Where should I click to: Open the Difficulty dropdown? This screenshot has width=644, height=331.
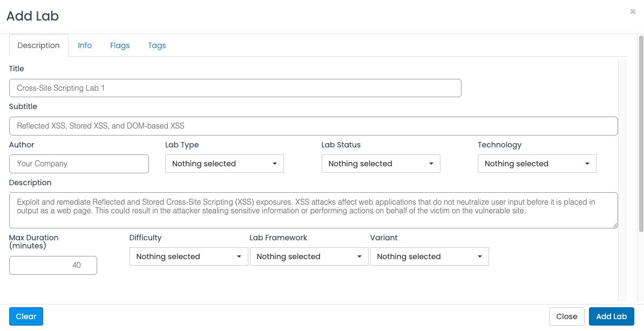coord(188,256)
